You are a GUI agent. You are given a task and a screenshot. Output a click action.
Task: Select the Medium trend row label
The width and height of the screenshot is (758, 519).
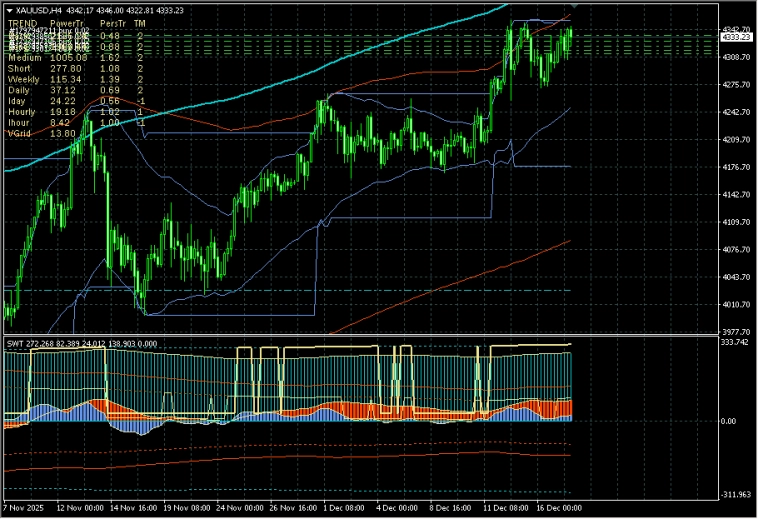[x=24, y=58]
